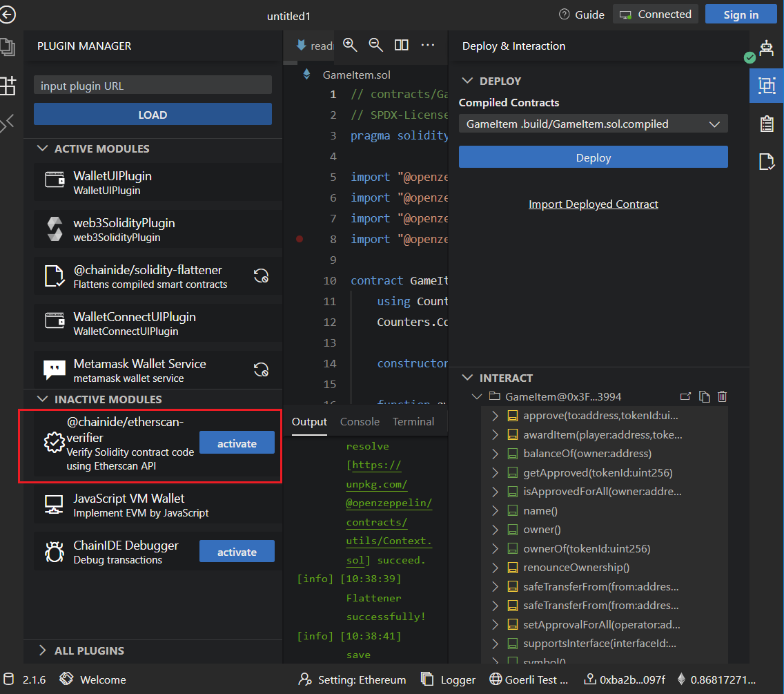Click the Import Deployed Contract link

(593, 204)
